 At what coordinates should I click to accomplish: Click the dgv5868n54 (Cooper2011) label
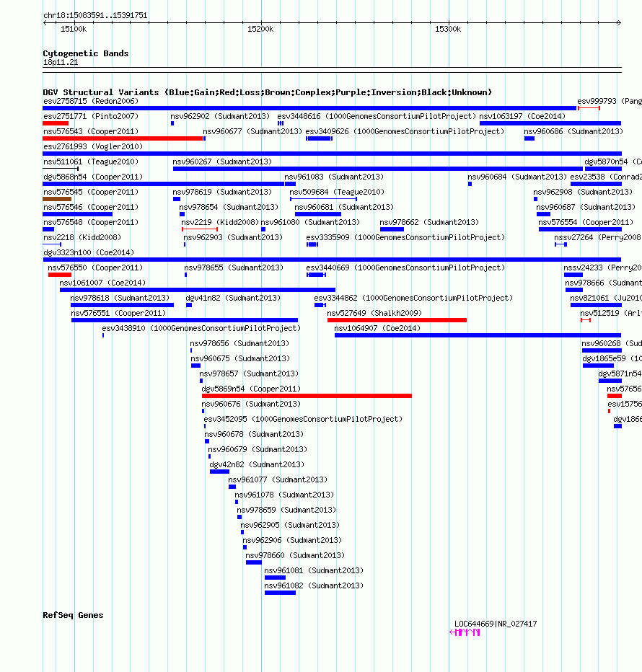pyautogui.click(x=93, y=177)
